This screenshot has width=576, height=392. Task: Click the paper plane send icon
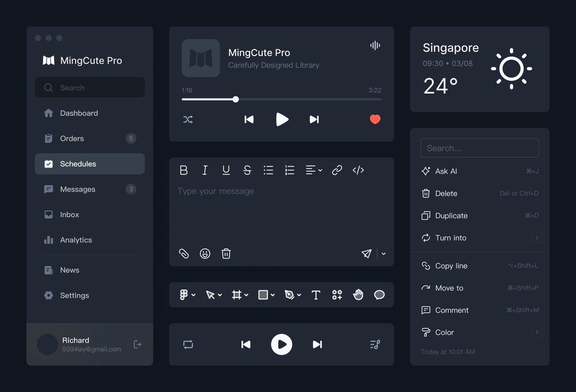coord(367,253)
